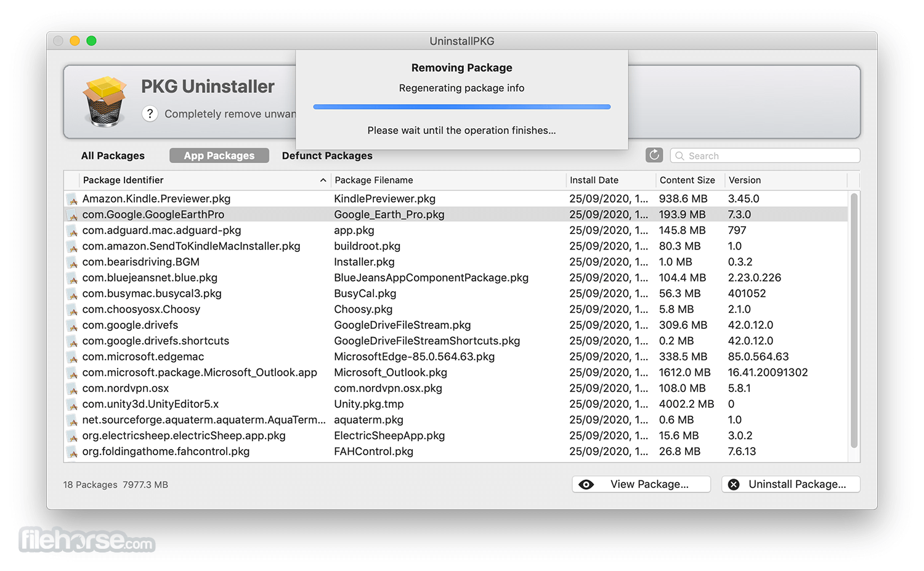Click the Regenerating package info progress bar
924x571 pixels.
(461, 107)
